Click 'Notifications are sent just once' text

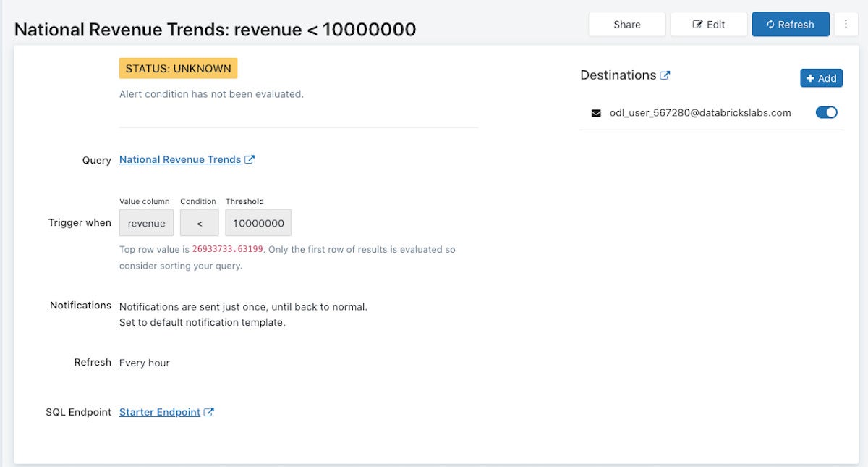243,306
